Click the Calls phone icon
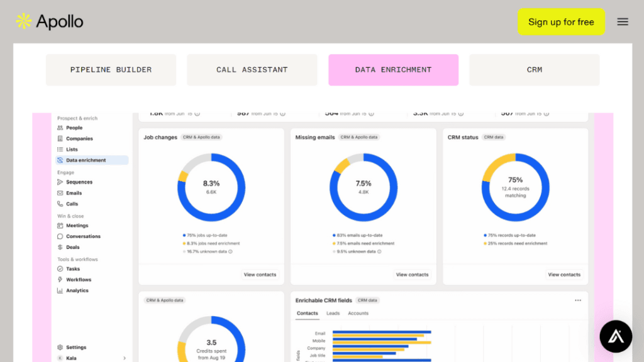This screenshot has height=362, width=644. point(60,204)
